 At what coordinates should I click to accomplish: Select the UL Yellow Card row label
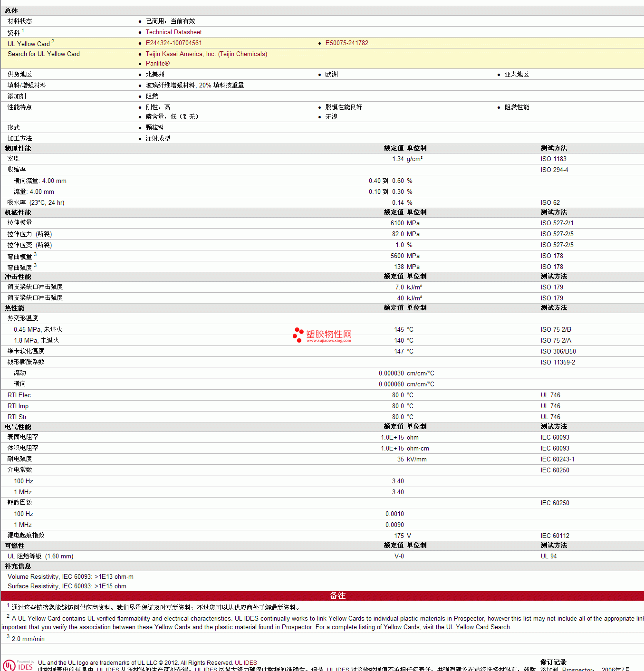pyautogui.click(x=31, y=43)
